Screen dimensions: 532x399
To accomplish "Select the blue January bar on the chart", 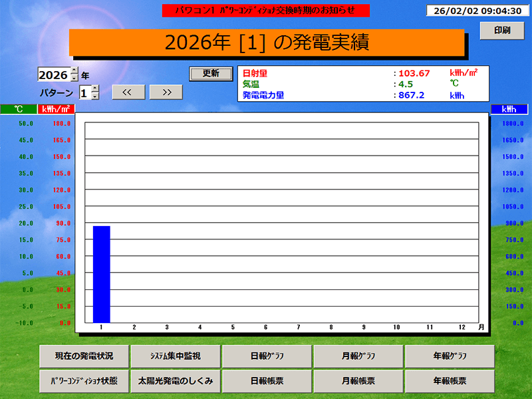I will (101, 273).
